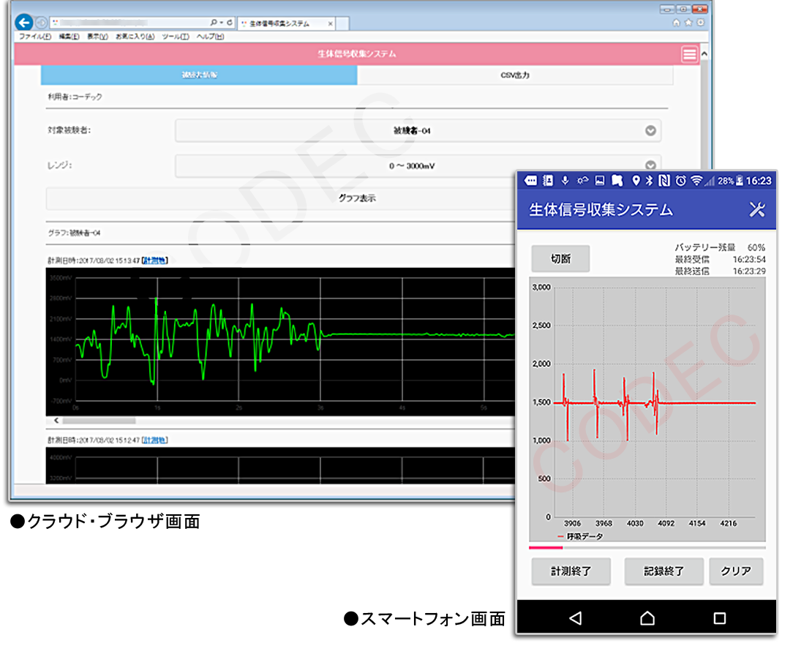Screen dimensions: 812x646
Task: Click the browser refresh icon
Action: [230, 23]
